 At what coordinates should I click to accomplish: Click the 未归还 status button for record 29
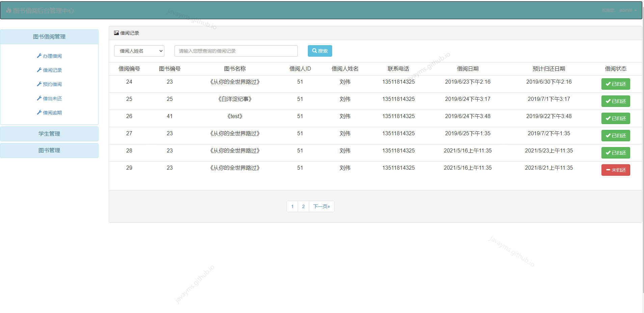(615, 170)
